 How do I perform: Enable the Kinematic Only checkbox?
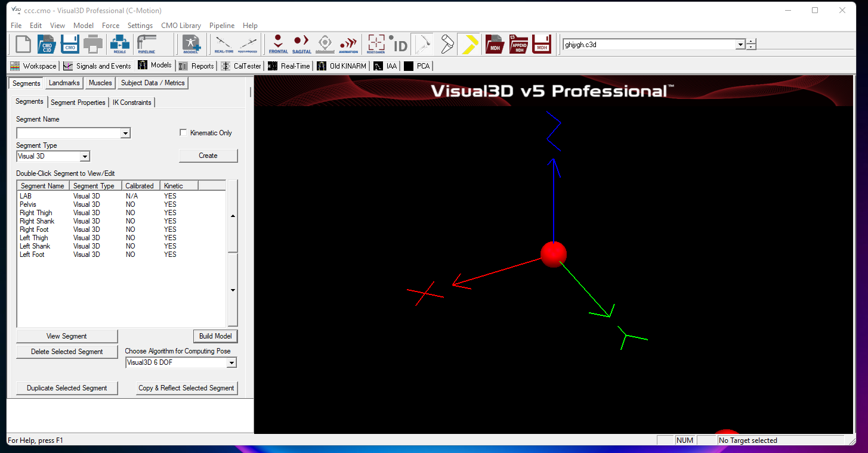click(x=183, y=132)
